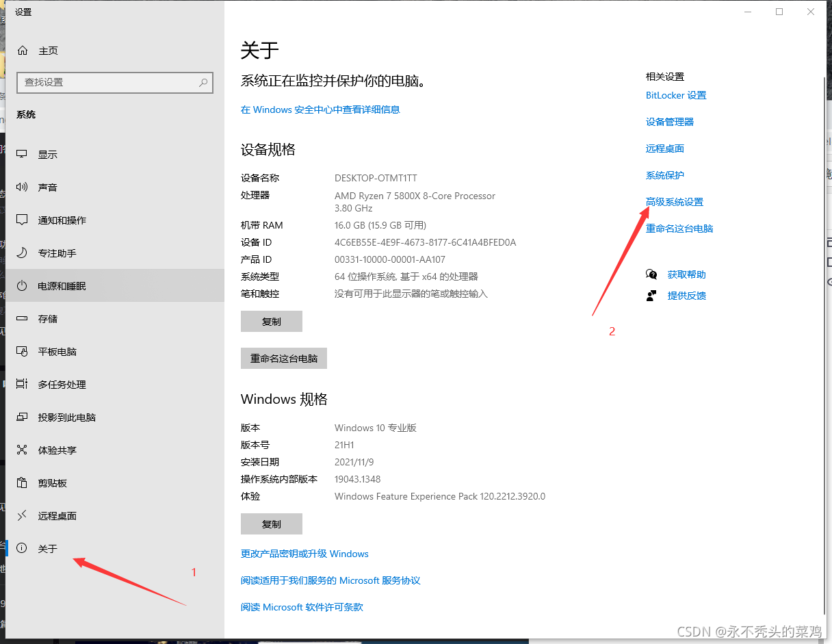Click the 64 位操作系统 system type value
Viewport: 832px width, 644px height.
pyautogui.click(x=406, y=276)
